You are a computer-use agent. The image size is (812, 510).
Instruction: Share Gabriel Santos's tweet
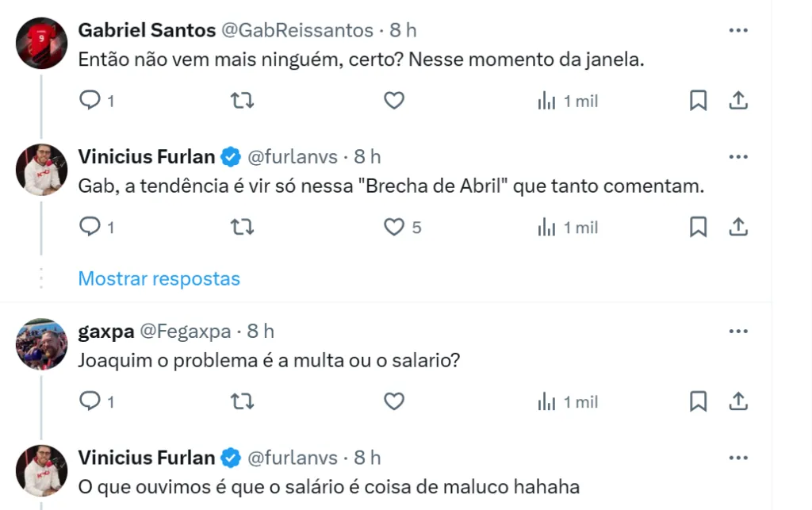coord(738,101)
